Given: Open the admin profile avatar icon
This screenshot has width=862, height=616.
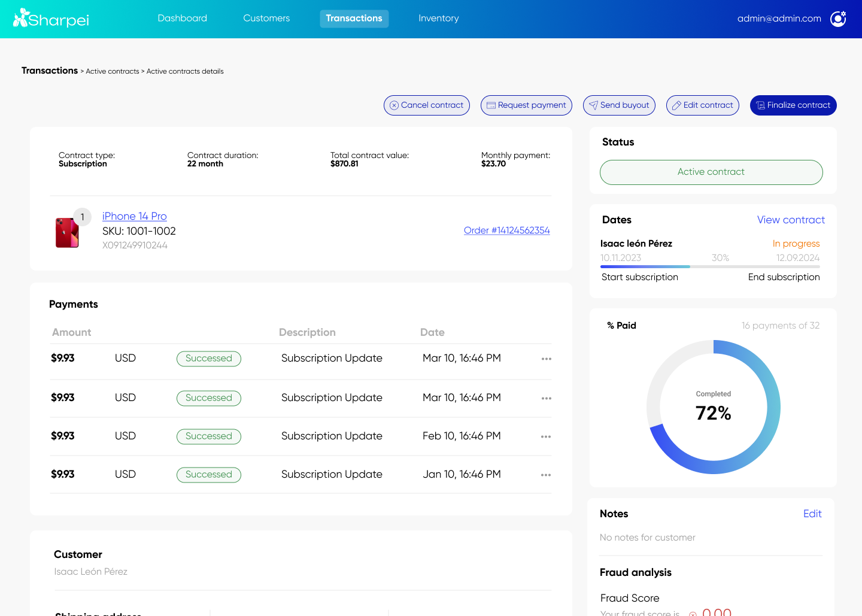Looking at the screenshot, I should (838, 19).
